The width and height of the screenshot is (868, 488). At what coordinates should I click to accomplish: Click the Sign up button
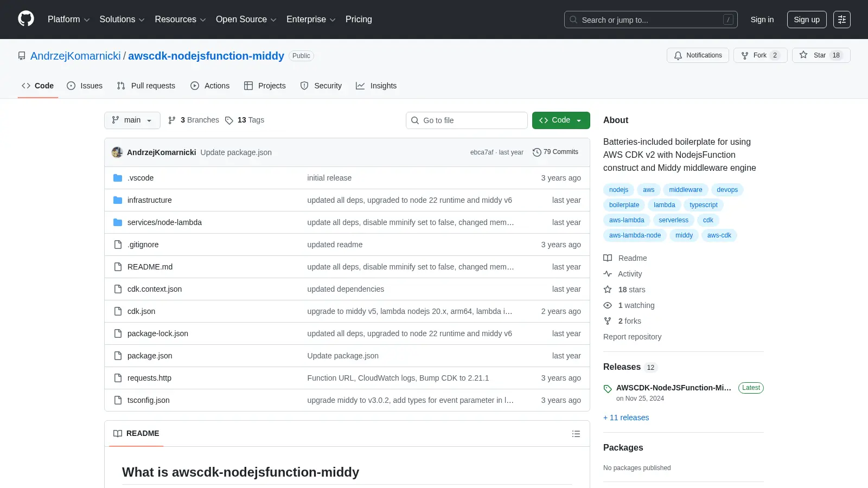click(807, 20)
